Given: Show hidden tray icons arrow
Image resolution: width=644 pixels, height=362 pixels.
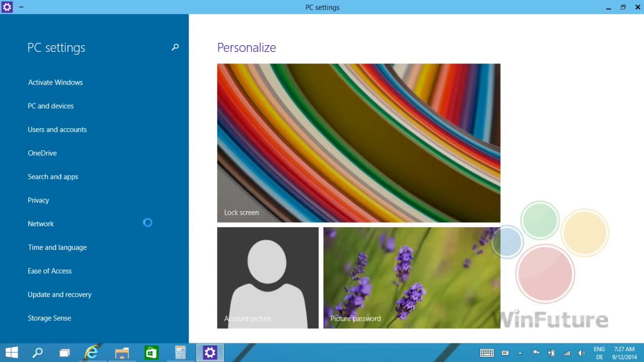Looking at the screenshot, I should point(520,353).
